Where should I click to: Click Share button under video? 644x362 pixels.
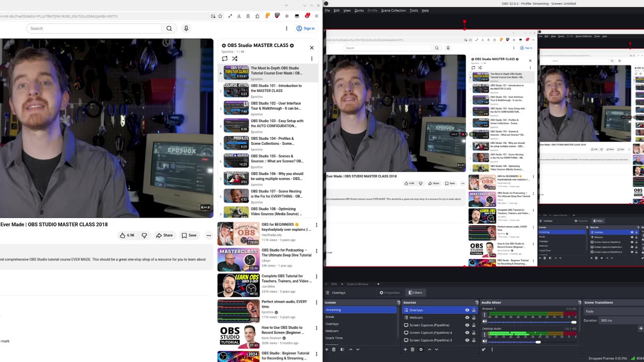[x=165, y=235]
